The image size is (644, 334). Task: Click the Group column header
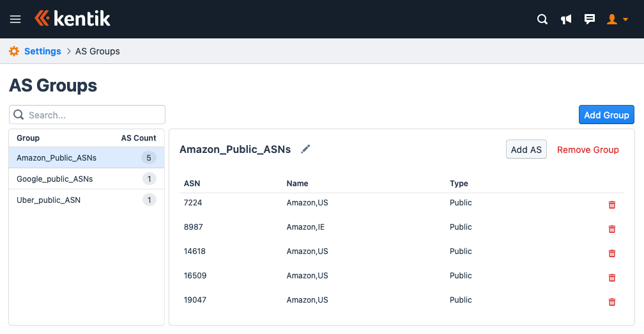pyautogui.click(x=28, y=138)
